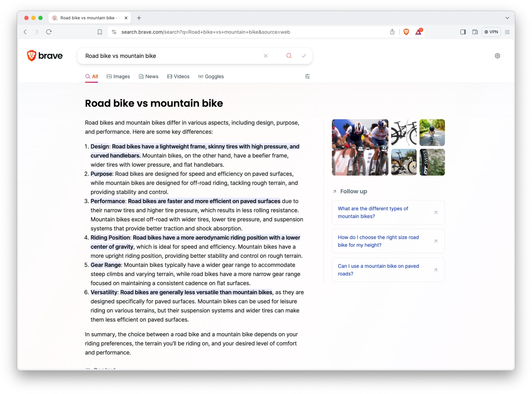Open the Brave Shields panel
Viewport: 532px width, 394px height.
pyautogui.click(x=406, y=32)
